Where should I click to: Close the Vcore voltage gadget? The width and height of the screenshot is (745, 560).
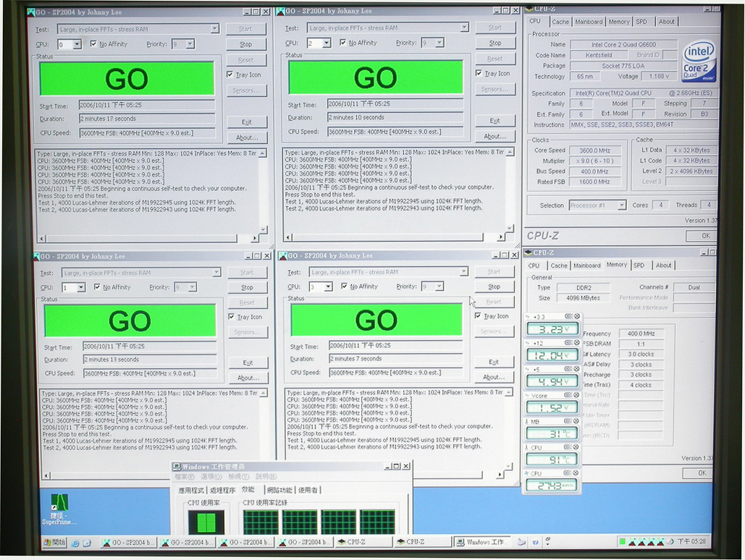[x=577, y=395]
